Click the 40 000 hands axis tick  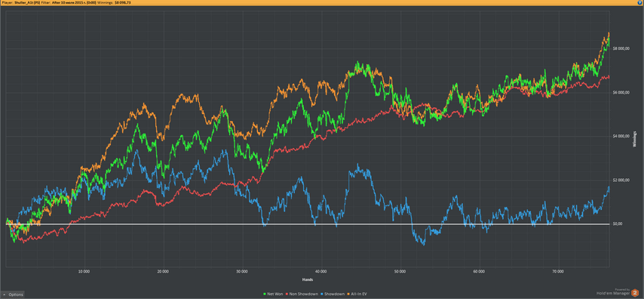coord(321,272)
